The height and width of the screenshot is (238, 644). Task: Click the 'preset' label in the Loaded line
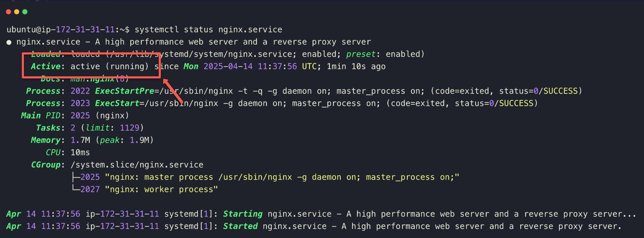point(361,54)
